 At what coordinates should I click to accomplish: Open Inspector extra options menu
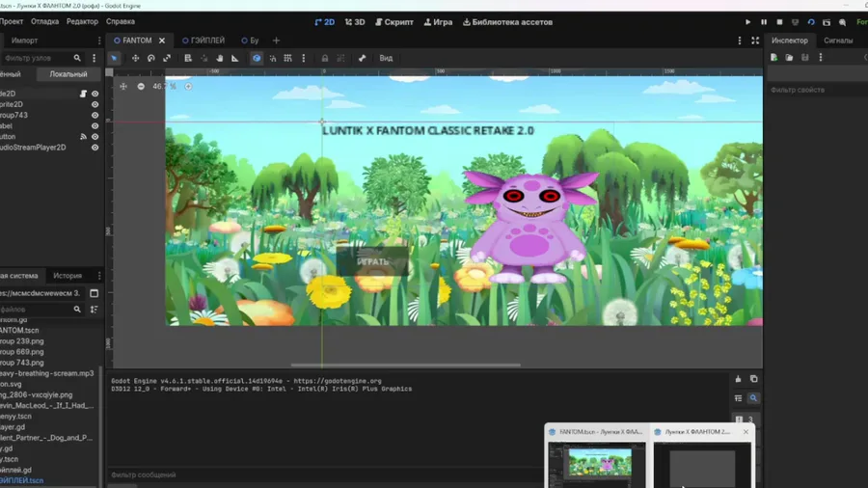821,58
